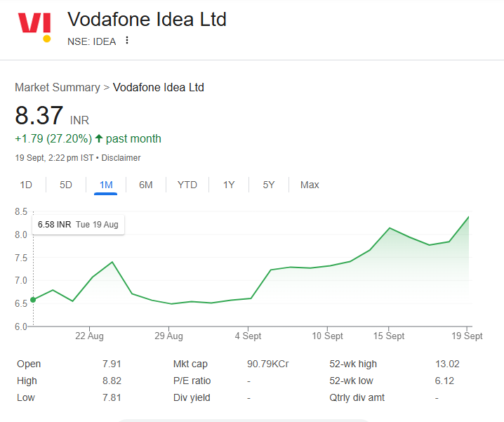504x422 pixels.
Task: Select the 1Y time range
Action: 229,185
